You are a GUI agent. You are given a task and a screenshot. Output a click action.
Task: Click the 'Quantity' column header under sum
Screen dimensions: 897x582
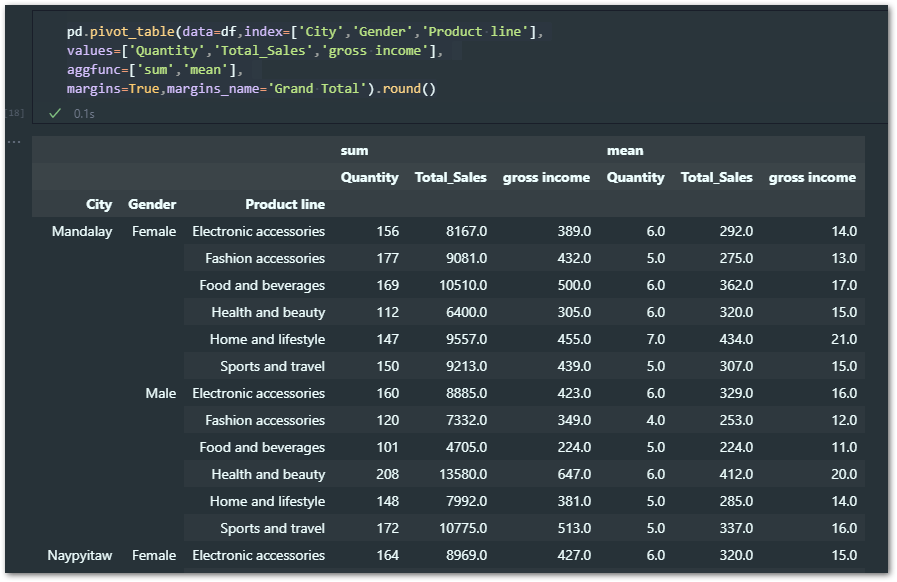pos(370,177)
